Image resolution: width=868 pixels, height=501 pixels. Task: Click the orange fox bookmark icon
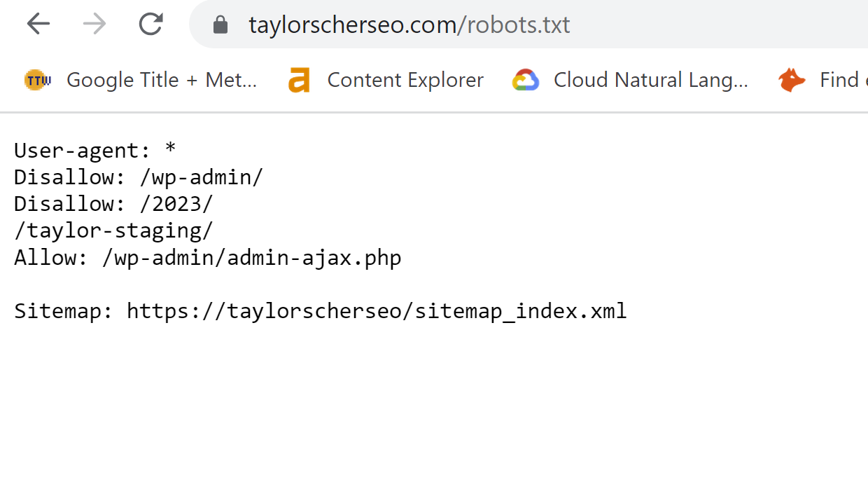(x=792, y=80)
